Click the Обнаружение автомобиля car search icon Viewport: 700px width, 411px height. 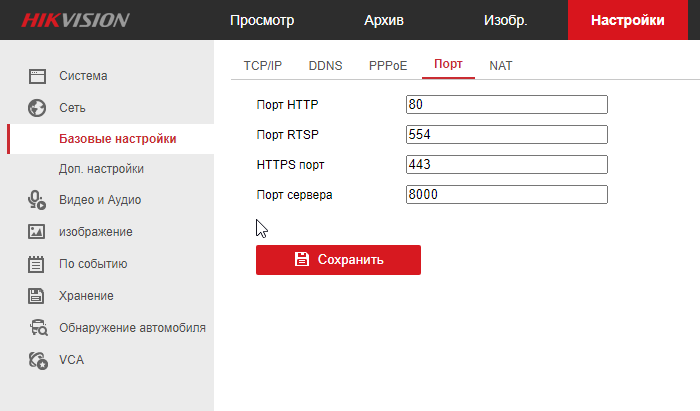(x=38, y=328)
